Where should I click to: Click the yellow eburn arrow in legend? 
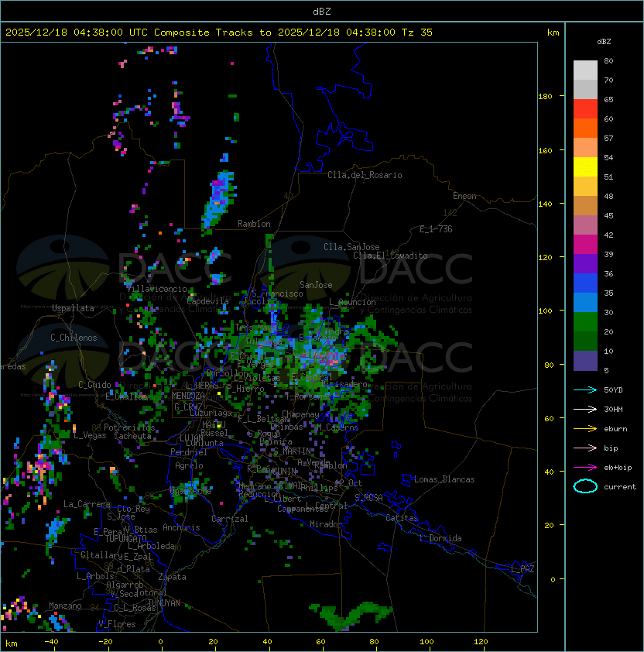pos(585,429)
